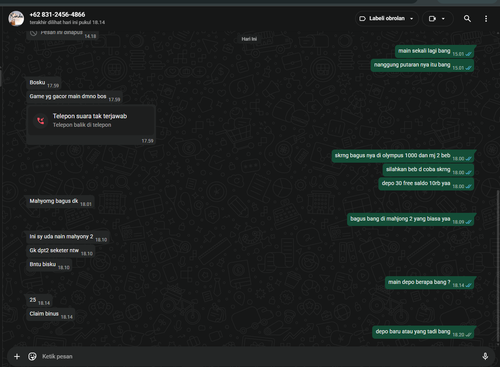Select message 'silahkan beb d coba skrng'
500x367 pixels.
click(428, 170)
